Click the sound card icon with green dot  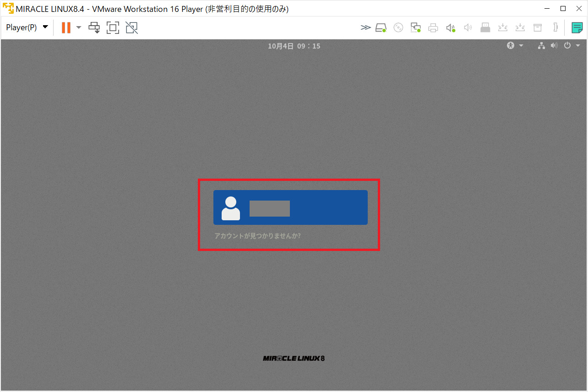pos(451,27)
